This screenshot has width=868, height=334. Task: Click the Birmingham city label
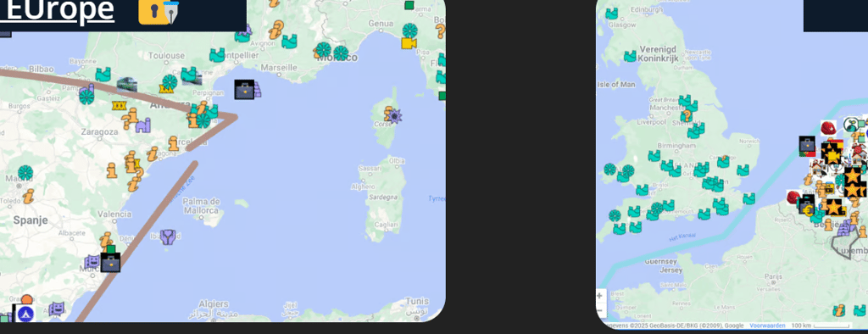pos(676,146)
